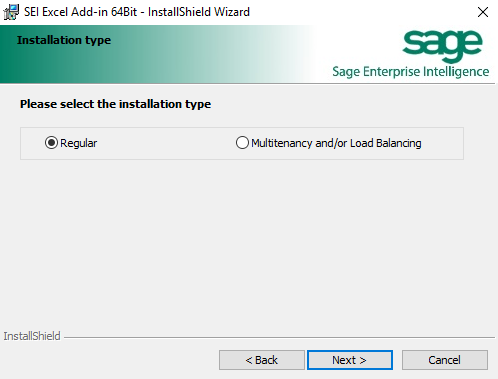Select the Regular radio button
498x379 pixels.
tap(51, 143)
